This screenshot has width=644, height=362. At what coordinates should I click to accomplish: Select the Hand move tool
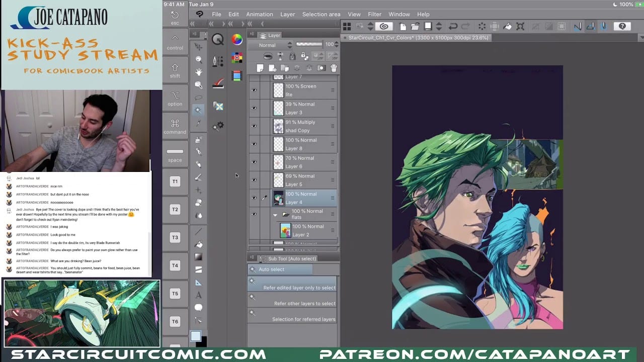[x=199, y=72]
